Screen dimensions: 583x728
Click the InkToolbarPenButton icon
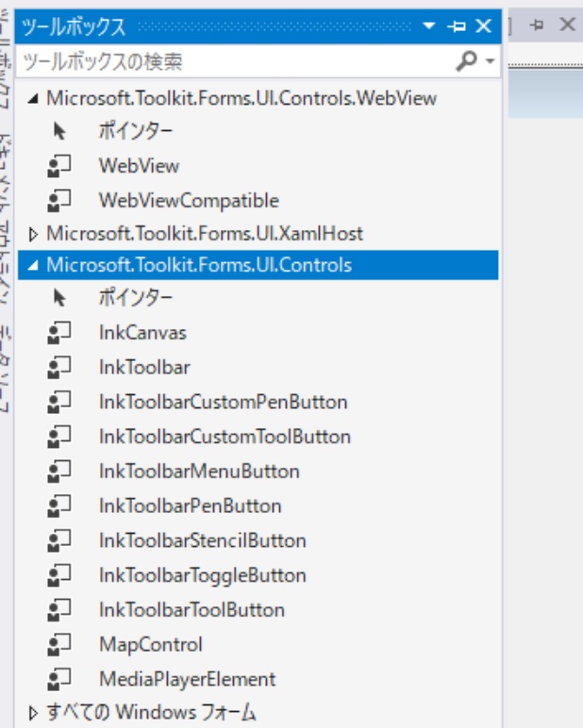pyautogui.click(x=59, y=506)
